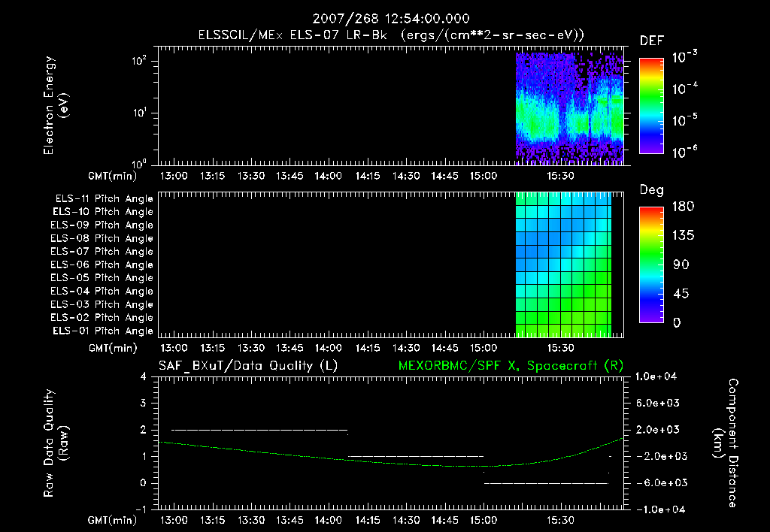Click the DEF colorbar label

point(652,41)
